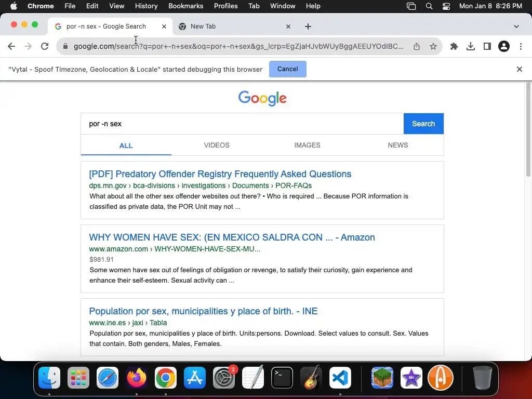The width and height of the screenshot is (532, 399).
Task: Open the File menu
Action: pos(70,6)
